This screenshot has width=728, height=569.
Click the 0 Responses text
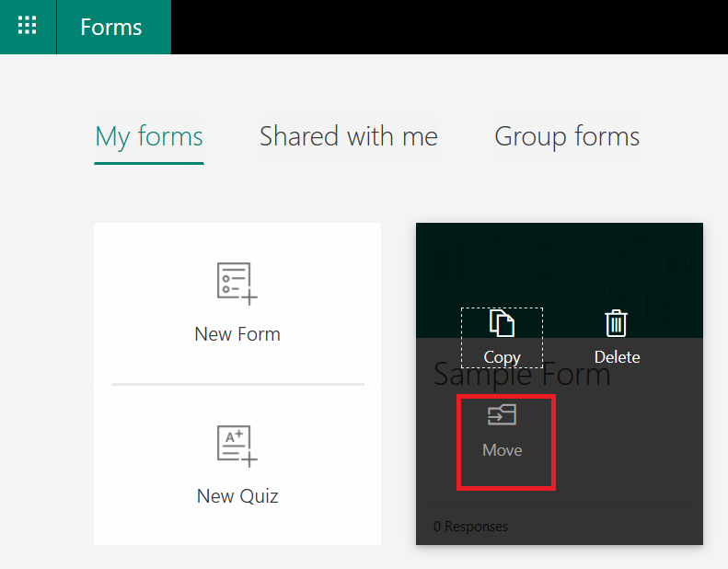470,527
